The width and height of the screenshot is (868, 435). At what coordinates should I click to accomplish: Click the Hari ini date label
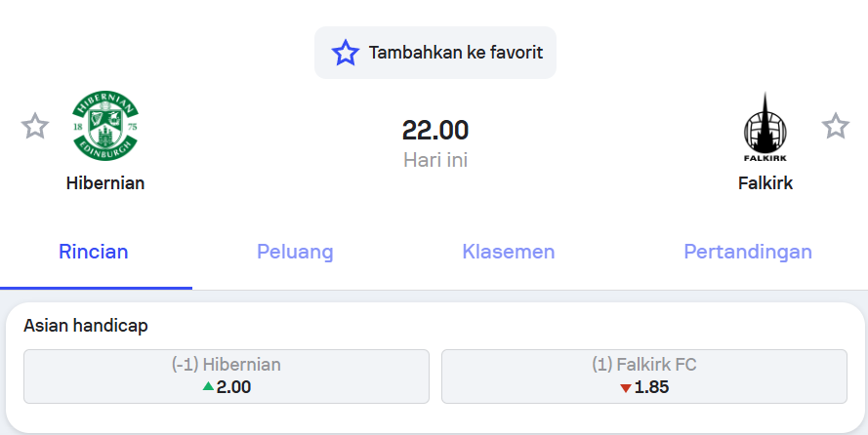(x=435, y=160)
